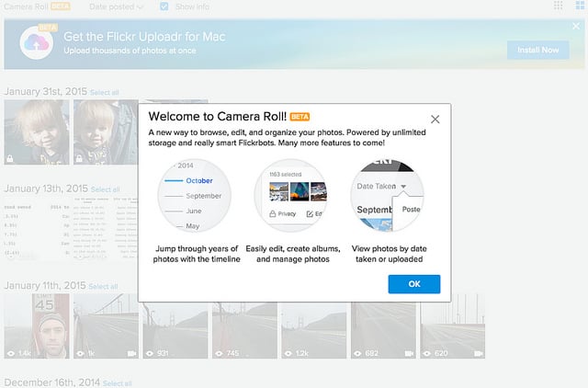
Task: Click the eye icon next to 620
Action: 427,353
